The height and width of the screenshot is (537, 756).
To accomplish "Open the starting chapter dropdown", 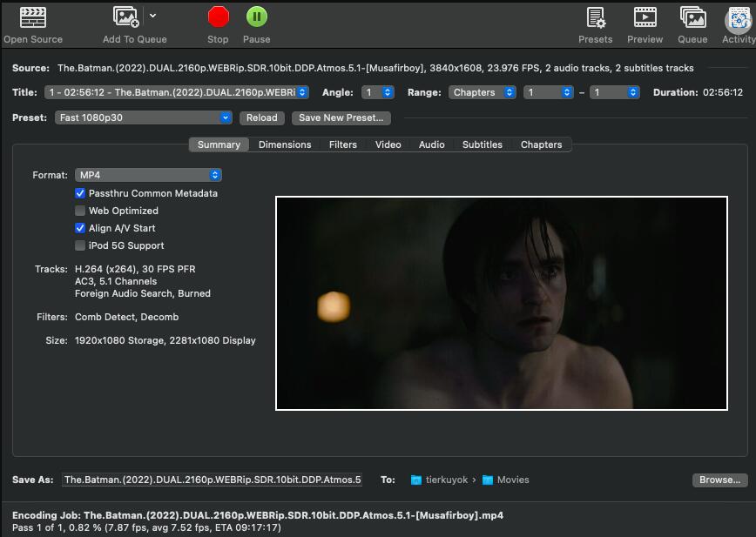I will [548, 92].
